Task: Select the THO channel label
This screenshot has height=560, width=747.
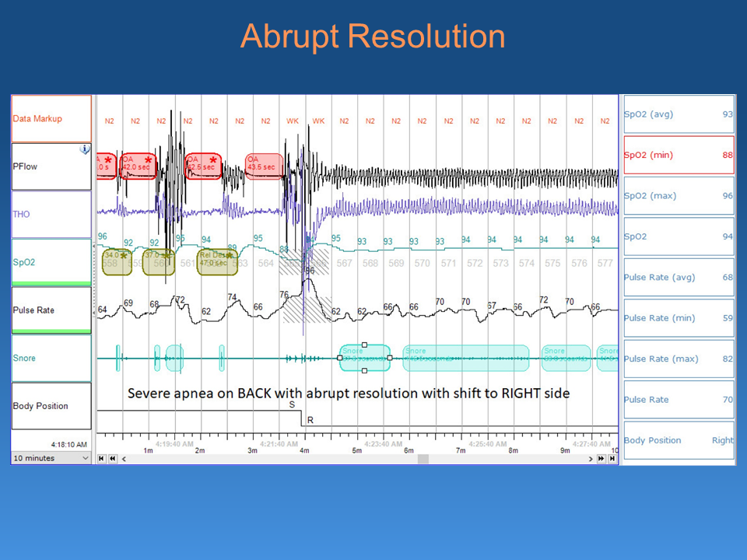Action: tap(51, 215)
